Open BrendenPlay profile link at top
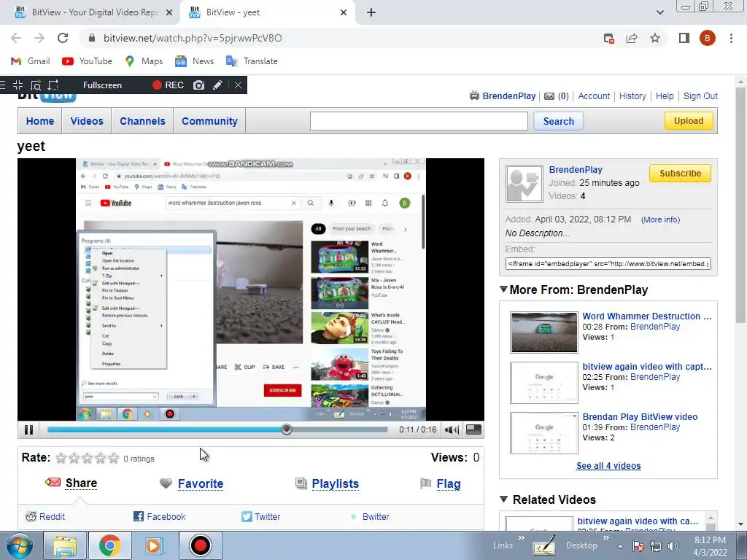The height and width of the screenshot is (560, 747). (x=508, y=96)
